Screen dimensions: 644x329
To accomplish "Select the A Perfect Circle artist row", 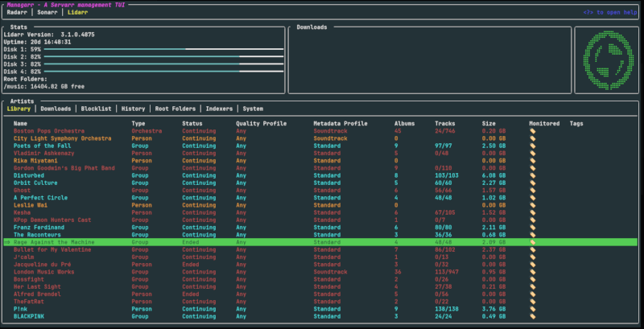I will pos(42,197).
